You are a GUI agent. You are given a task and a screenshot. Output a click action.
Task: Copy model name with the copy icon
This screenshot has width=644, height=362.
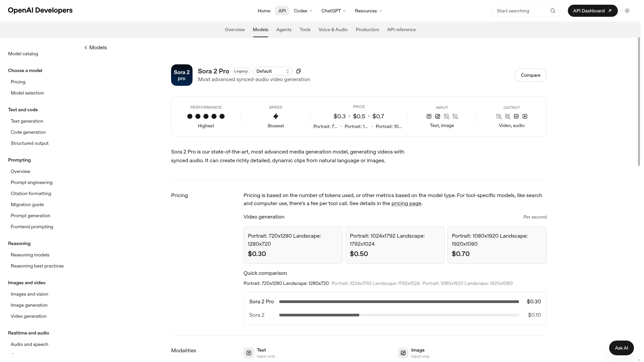[299, 71]
